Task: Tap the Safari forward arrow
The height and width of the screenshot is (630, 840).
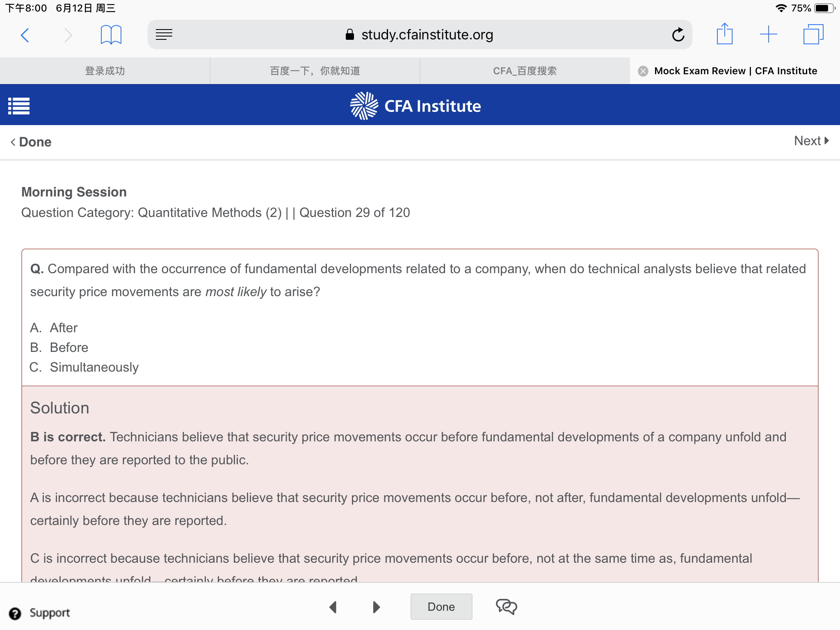Action: point(68,35)
